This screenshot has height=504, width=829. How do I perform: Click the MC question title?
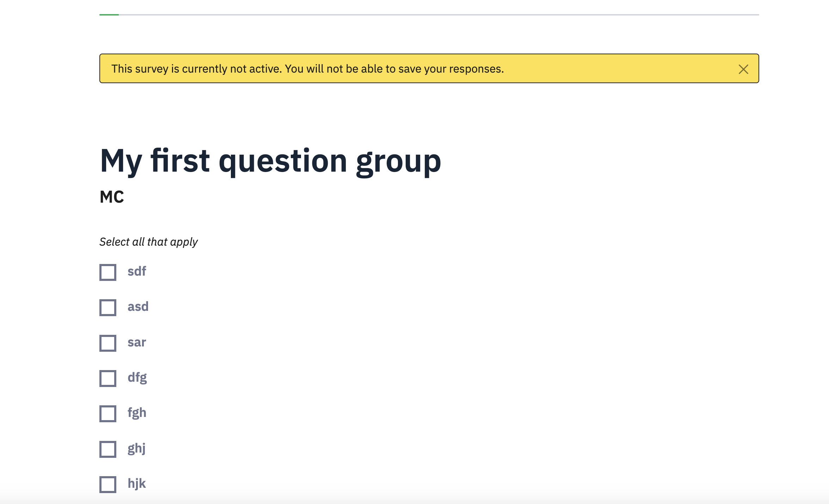click(x=112, y=197)
